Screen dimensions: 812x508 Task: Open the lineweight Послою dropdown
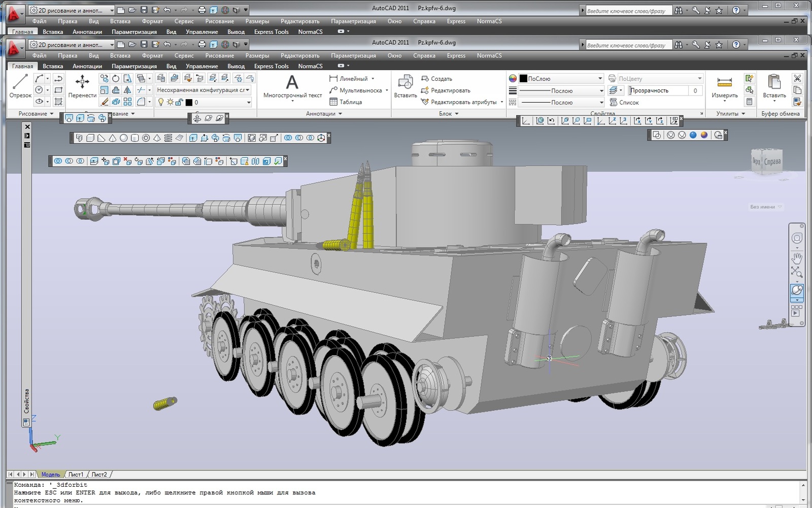pyautogui.click(x=561, y=90)
